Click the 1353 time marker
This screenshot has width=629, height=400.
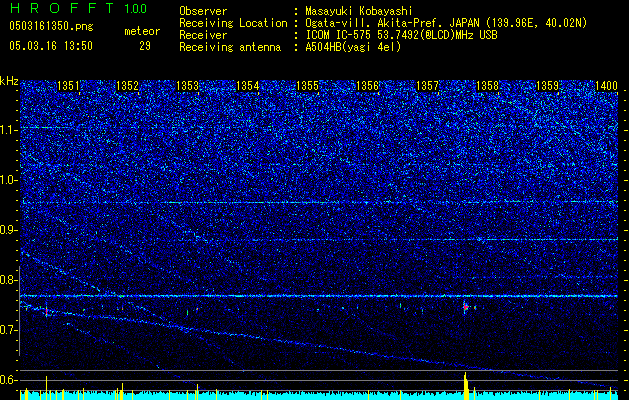188,86
